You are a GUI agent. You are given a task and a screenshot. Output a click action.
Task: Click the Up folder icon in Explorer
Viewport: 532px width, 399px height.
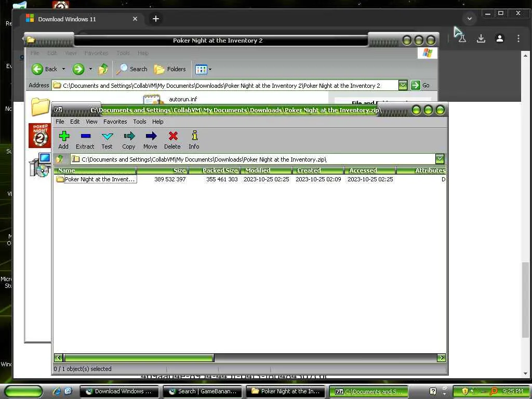(103, 69)
